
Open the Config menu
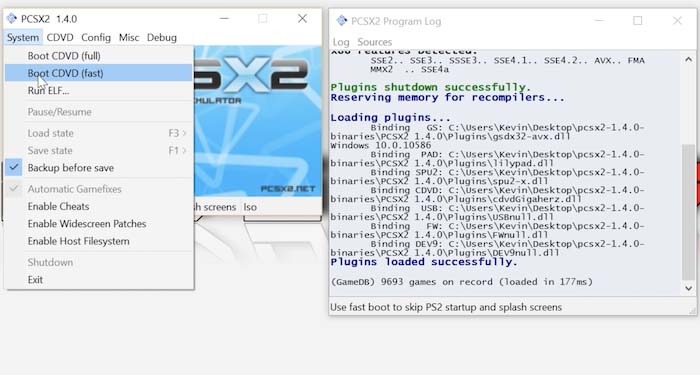click(x=96, y=38)
